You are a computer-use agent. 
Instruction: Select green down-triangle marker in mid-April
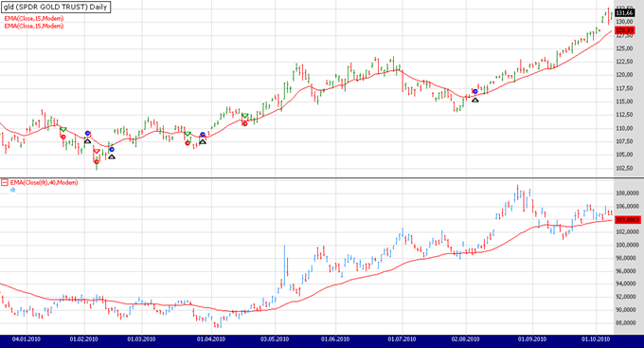(x=245, y=116)
